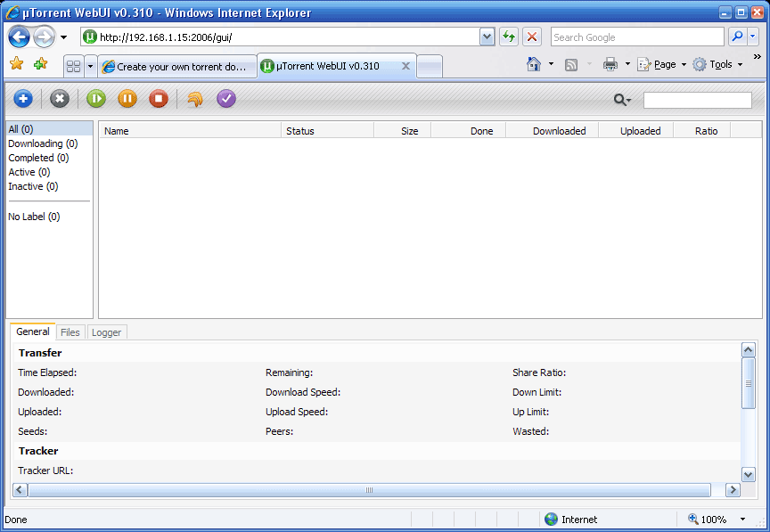
Task: Select the µTorrent WebUI v0.310 tab
Action: [x=336, y=66]
